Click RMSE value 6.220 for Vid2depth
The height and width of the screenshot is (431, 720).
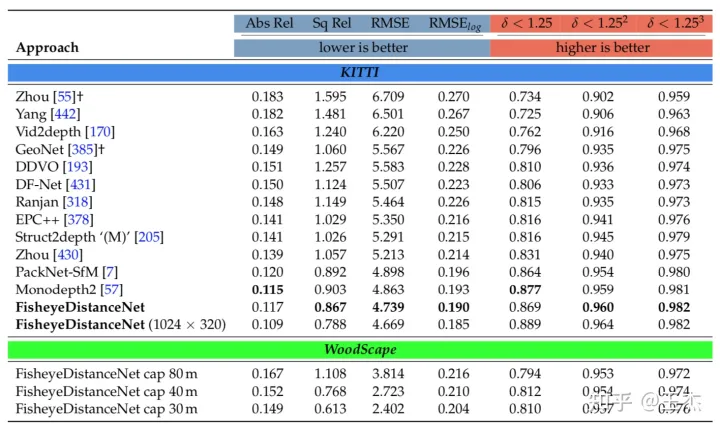click(x=388, y=132)
